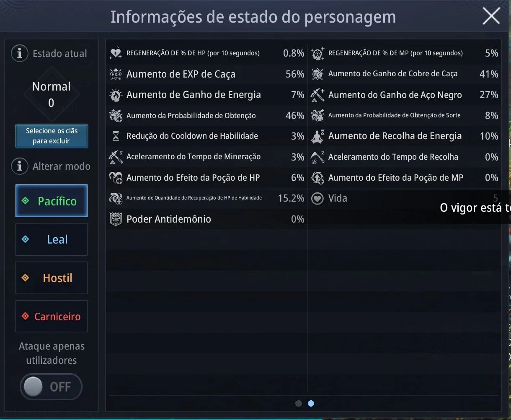
Task: Click the Vida heart icon
Action: [x=317, y=198]
